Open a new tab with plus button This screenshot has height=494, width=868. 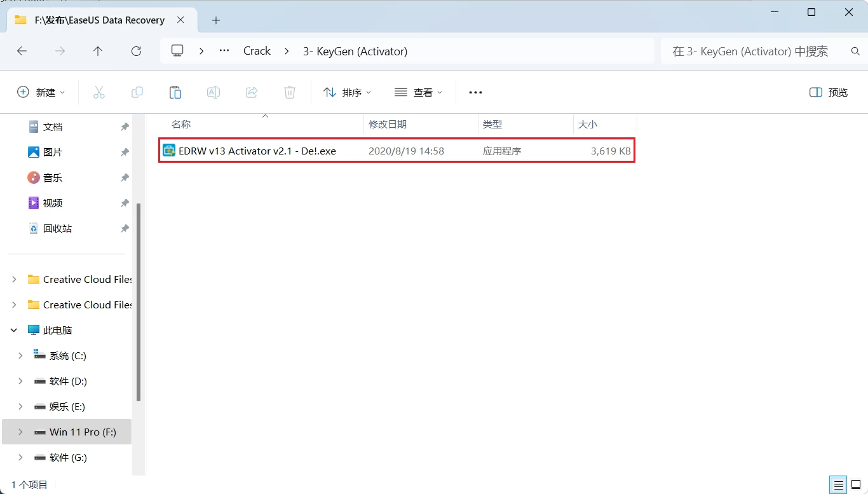click(x=216, y=20)
